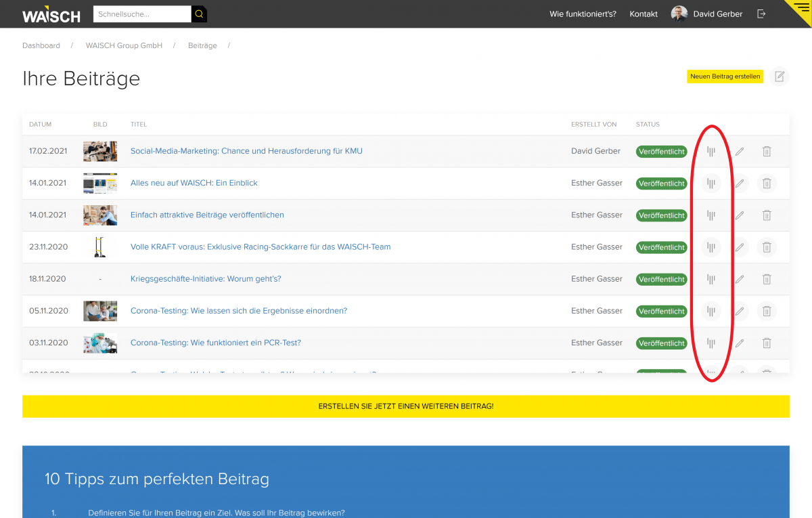
Task: Click the logout icon next to David Gerber
Action: click(761, 14)
